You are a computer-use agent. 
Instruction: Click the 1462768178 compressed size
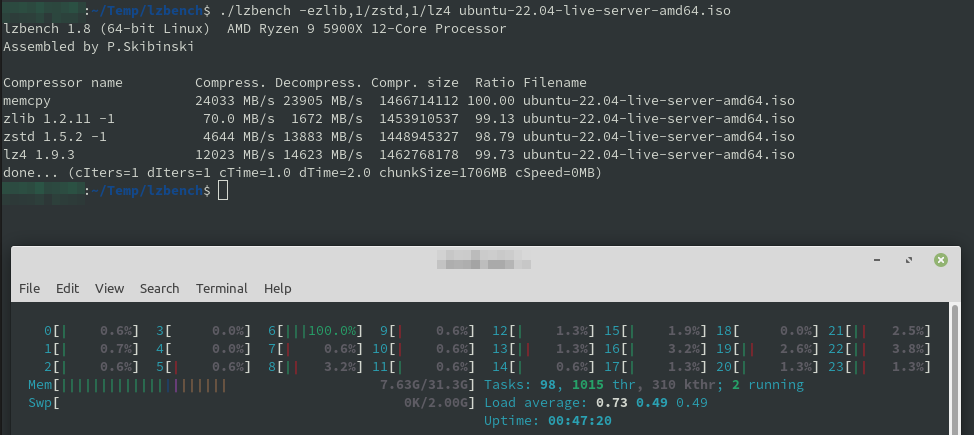[418, 154]
